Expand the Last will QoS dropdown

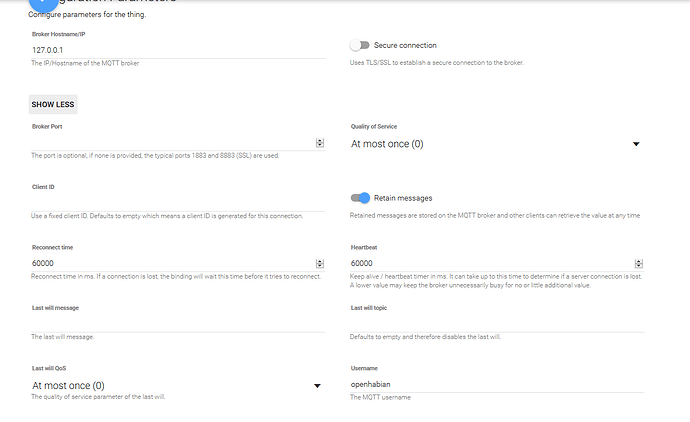point(175,385)
